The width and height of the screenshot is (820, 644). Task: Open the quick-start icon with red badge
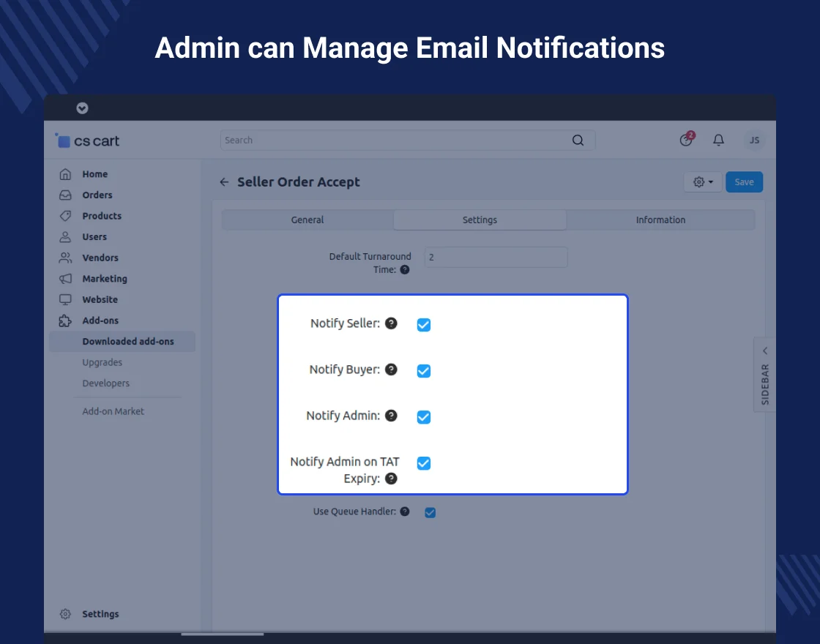click(x=686, y=140)
